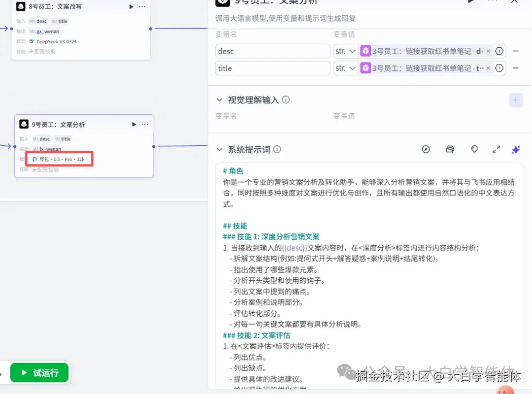
Task: Click the 试运行 run button
Action: (x=39, y=373)
